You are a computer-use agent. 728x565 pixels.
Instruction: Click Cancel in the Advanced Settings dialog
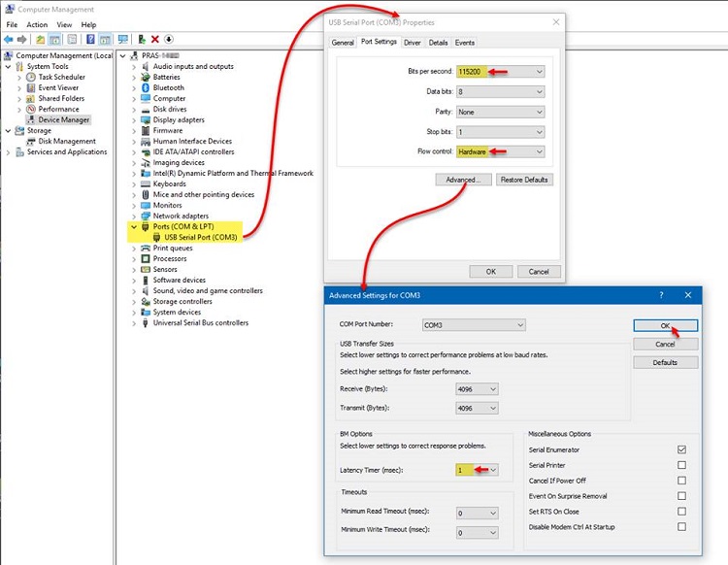(665, 344)
